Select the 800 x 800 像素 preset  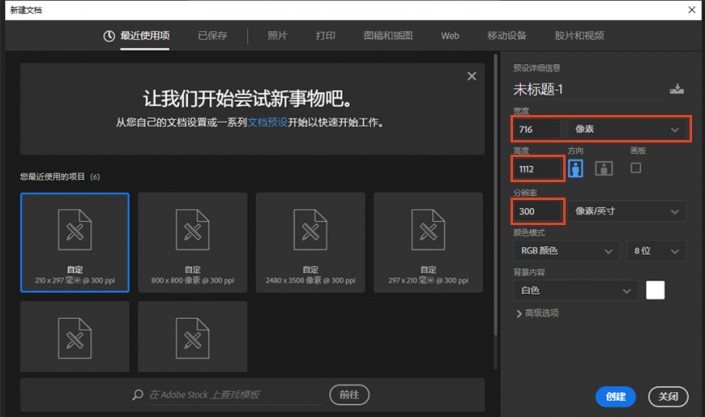tap(192, 242)
